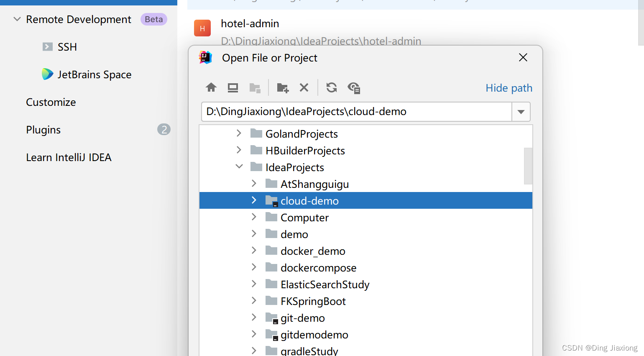Click the Delete toolbar icon
644x356 pixels.
tap(304, 87)
